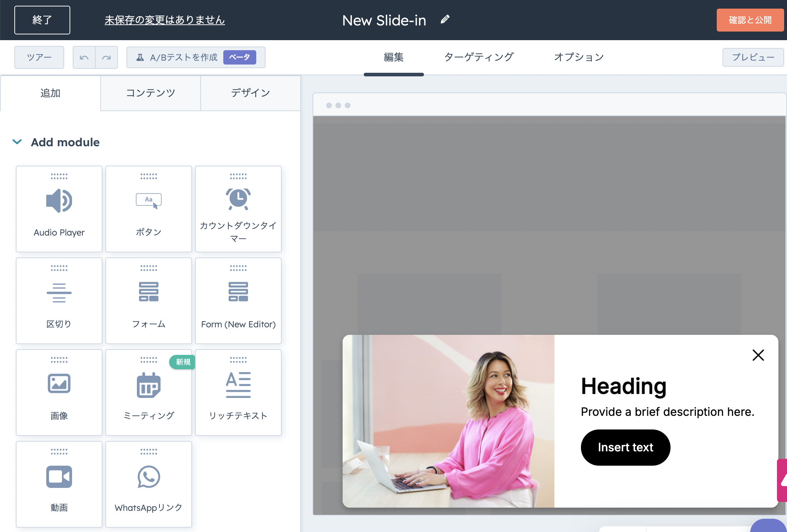Add the 動画 video module
The height and width of the screenshot is (532, 787).
point(59,484)
